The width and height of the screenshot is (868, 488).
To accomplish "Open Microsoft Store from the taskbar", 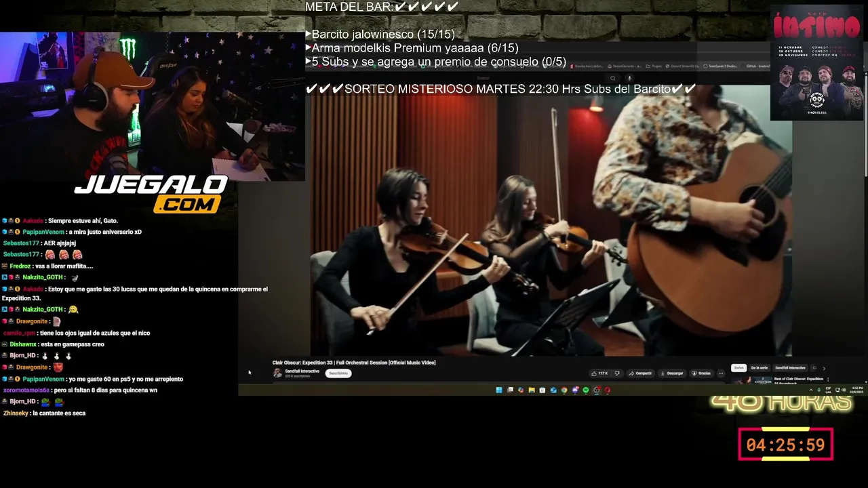I will click(542, 390).
